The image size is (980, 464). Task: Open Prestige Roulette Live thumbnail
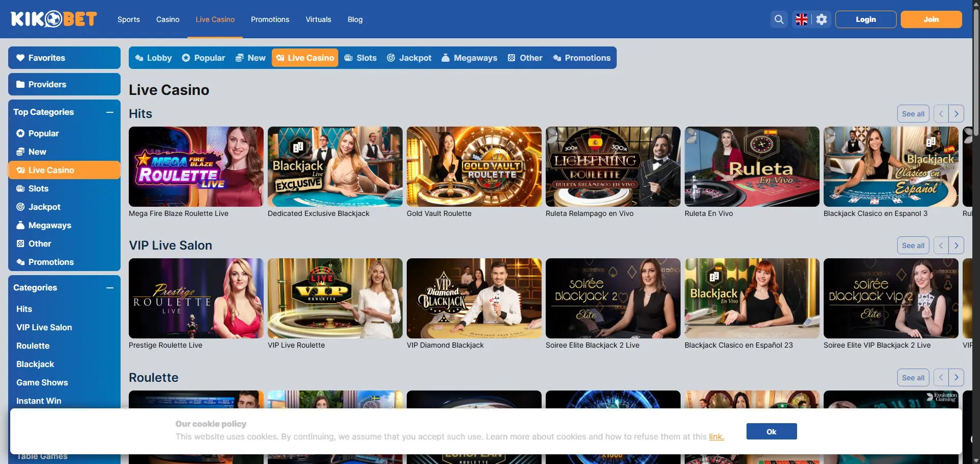(x=196, y=298)
